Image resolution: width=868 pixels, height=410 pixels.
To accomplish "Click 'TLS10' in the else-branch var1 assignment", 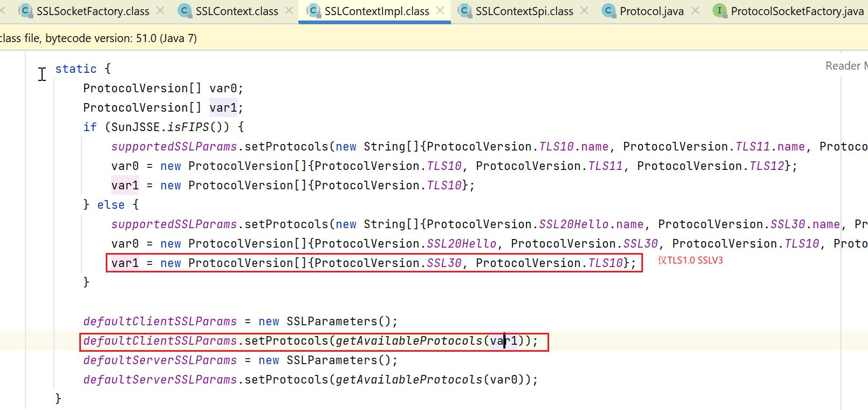I will pos(605,263).
